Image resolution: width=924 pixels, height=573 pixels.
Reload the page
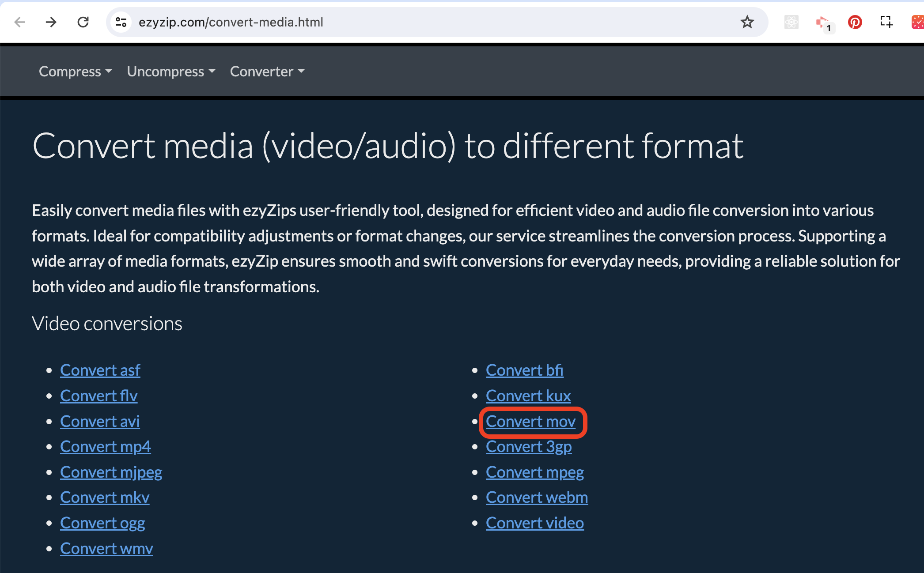[83, 22]
